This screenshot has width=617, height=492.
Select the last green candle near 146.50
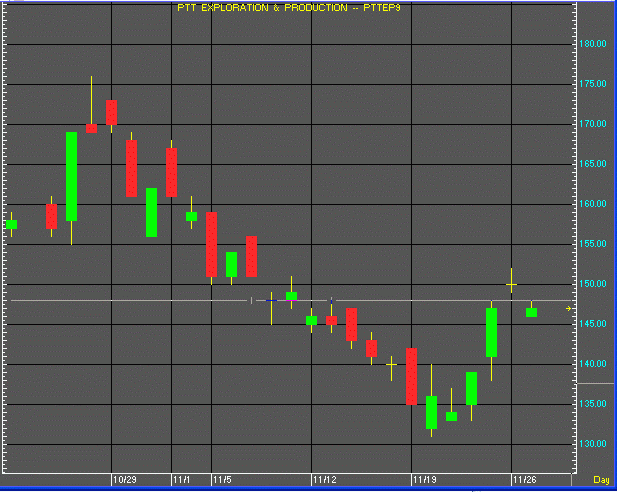(x=532, y=312)
